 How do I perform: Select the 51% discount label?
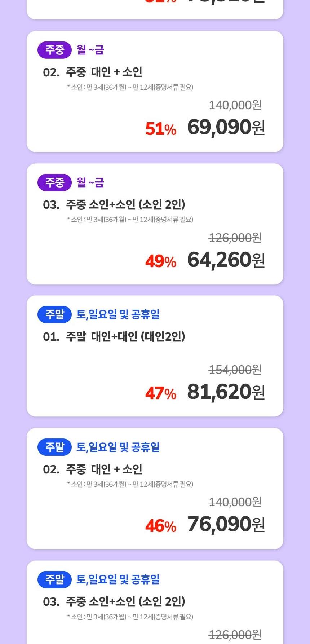(161, 129)
